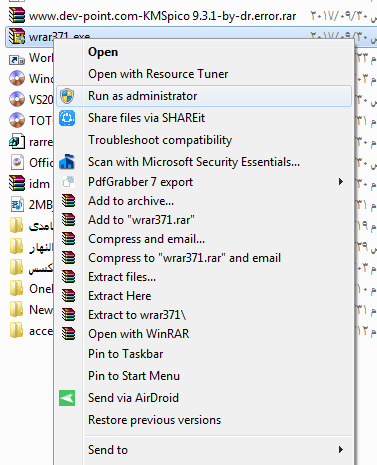Click the disc icon for the Winc file
377x465 pixels.
(17, 78)
